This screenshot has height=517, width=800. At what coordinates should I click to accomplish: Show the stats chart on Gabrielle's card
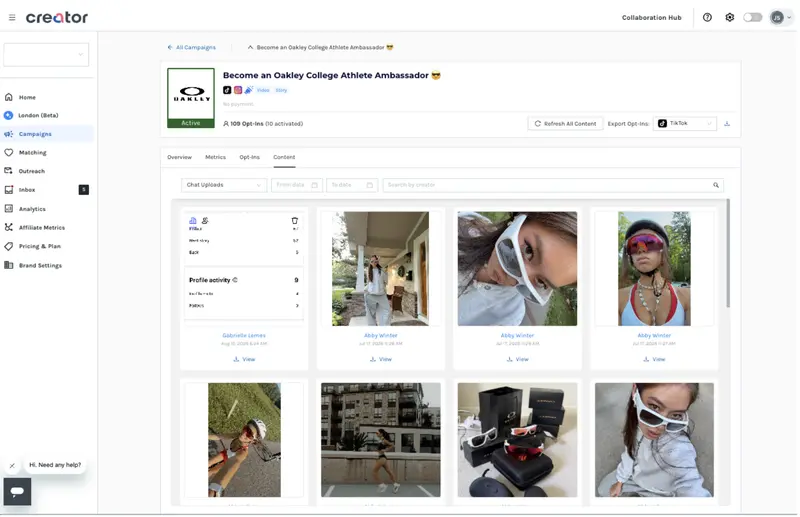(x=193, y=220)
